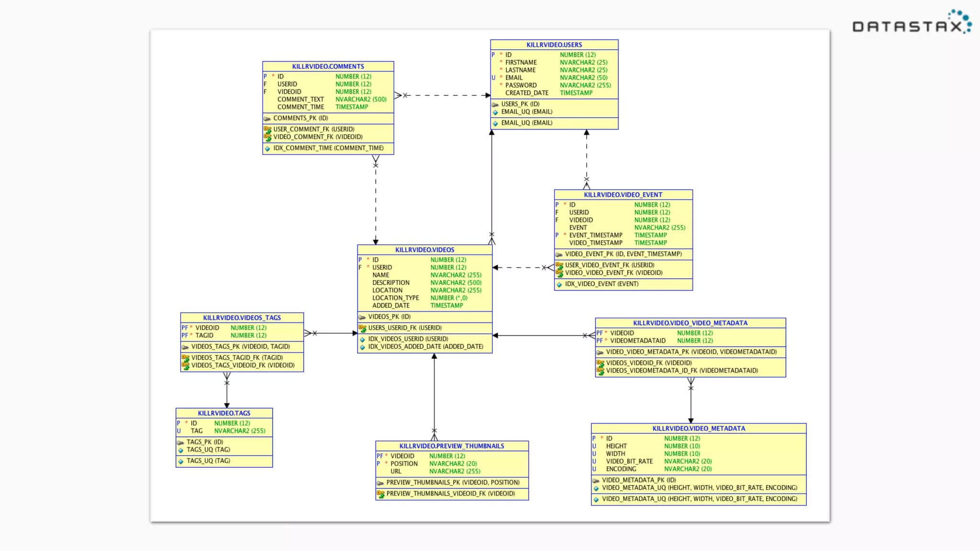This screenshot has height=551, width=980.
Task: Select the KILLRVIDEO.COMMENTS table title
Action: tap(328, 66)
